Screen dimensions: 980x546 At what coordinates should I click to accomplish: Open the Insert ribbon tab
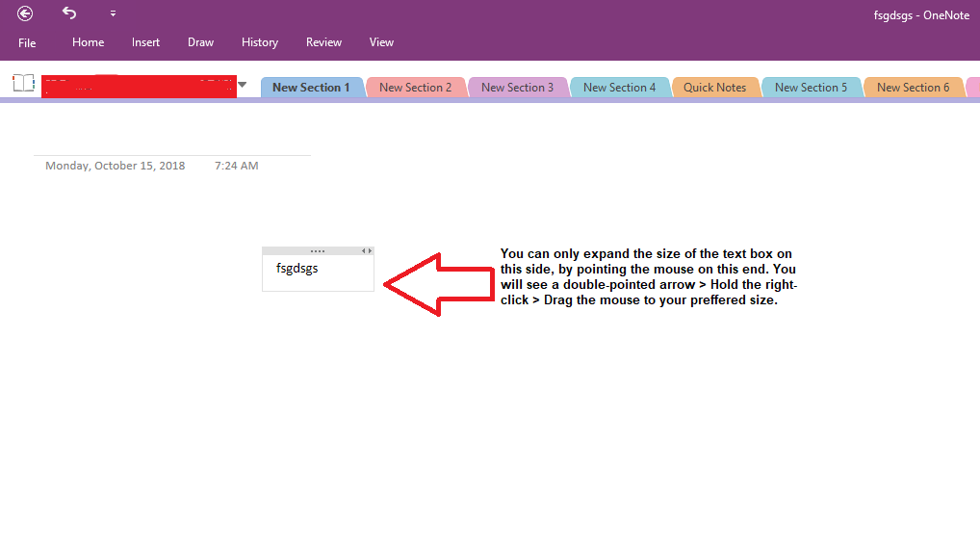[145, 42]
